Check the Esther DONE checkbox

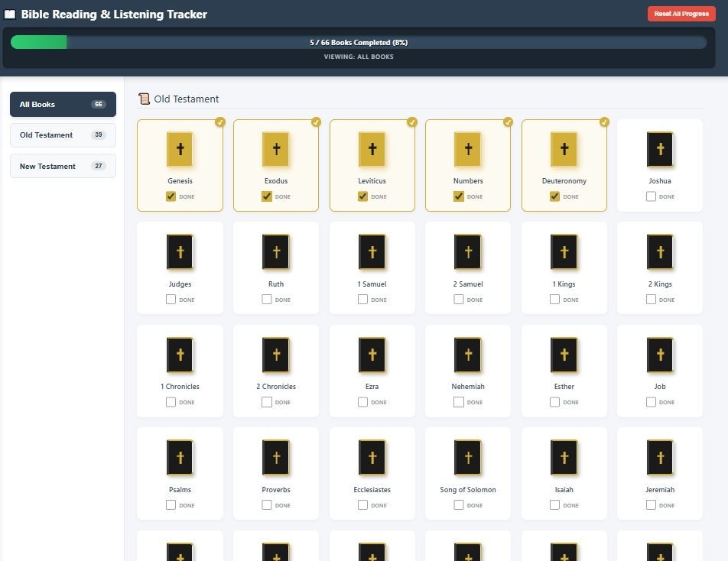[x=554, y=402]
